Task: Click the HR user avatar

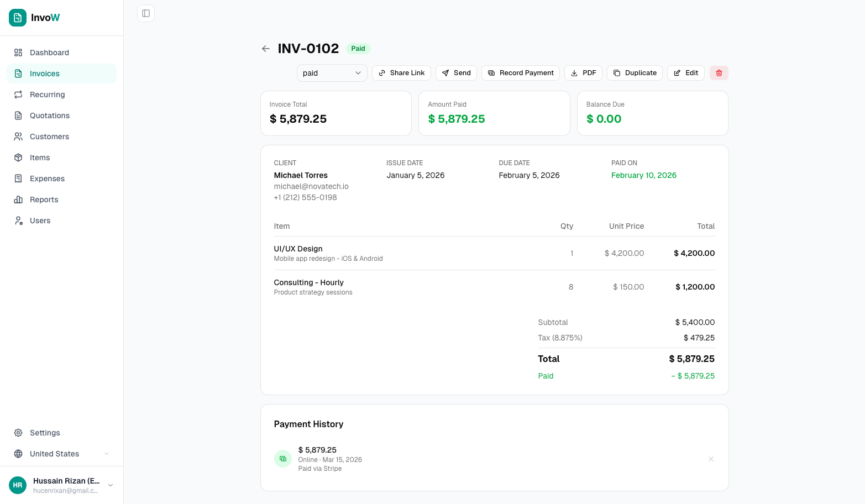Action: (18, 485)
